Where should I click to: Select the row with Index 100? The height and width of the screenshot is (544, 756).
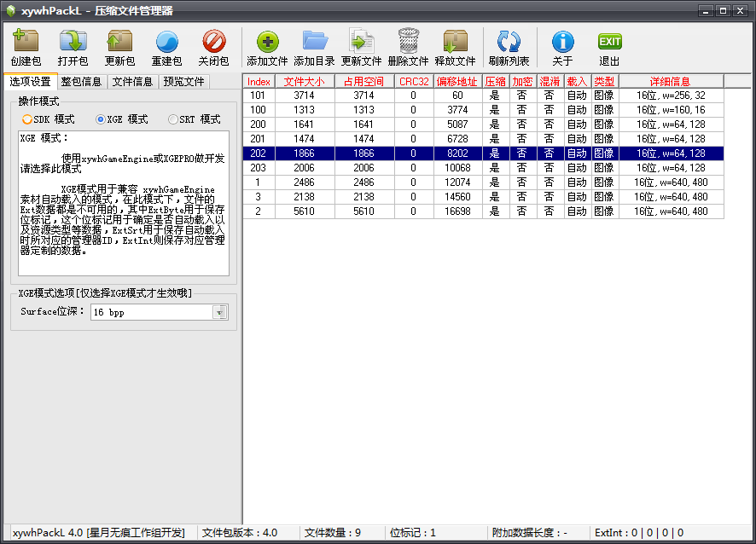(483, 110)
